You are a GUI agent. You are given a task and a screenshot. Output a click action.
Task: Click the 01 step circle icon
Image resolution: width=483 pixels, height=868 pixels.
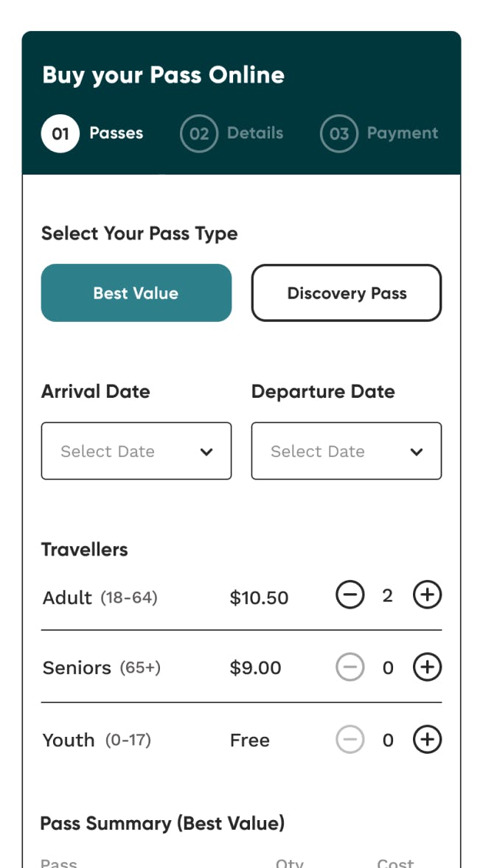(60, 133)
